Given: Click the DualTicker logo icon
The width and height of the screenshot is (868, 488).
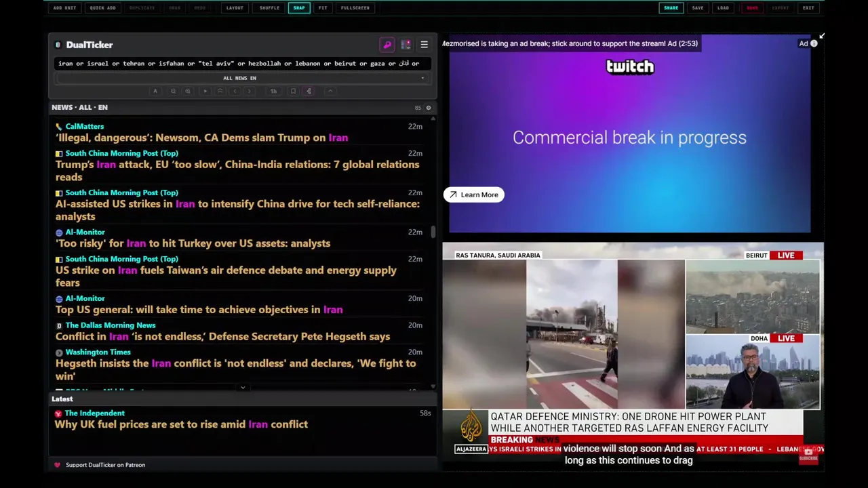Looking at the screenshot, I should tap(58, 45).
